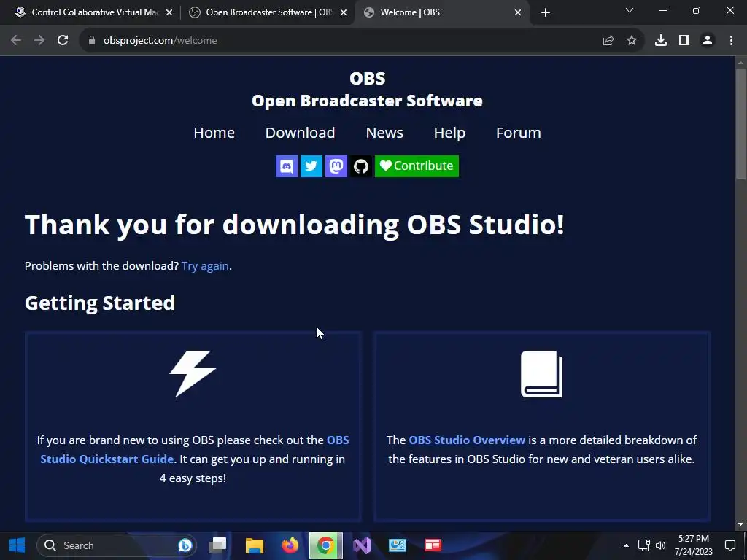Screen dimensions: 747x560
Task: View site information lock icon
Action: 91,41
